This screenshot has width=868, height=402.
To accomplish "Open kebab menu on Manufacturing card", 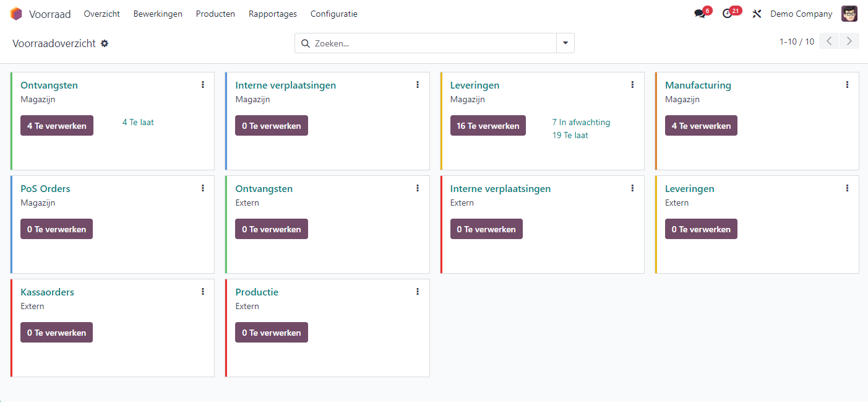I will point(847,85).
